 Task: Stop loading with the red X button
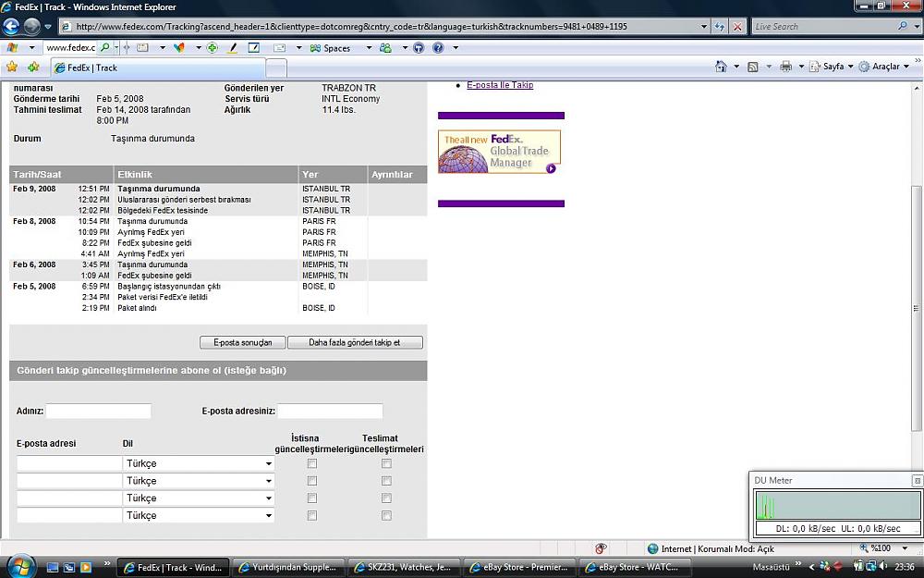coord(737,27)
